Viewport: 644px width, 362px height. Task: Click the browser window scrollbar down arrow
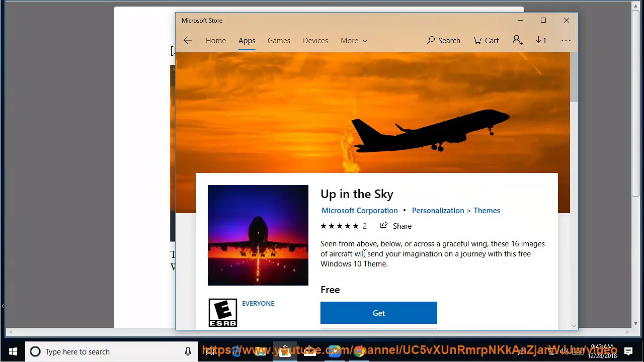[636, 324]
